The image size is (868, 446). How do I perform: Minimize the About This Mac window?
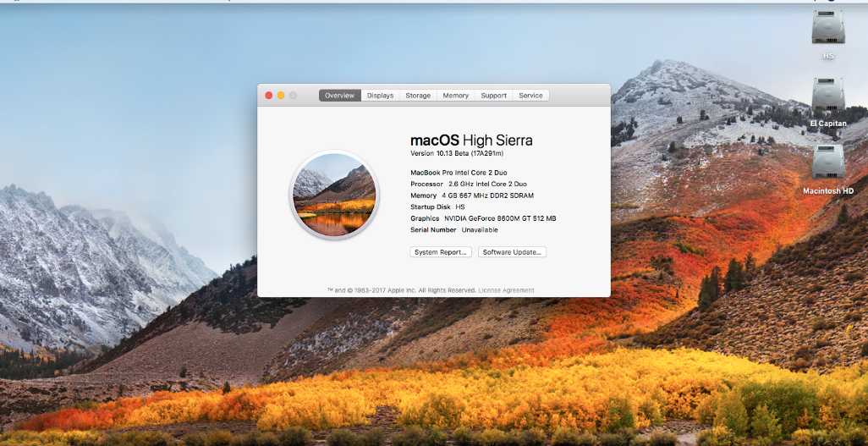[281, 96]
